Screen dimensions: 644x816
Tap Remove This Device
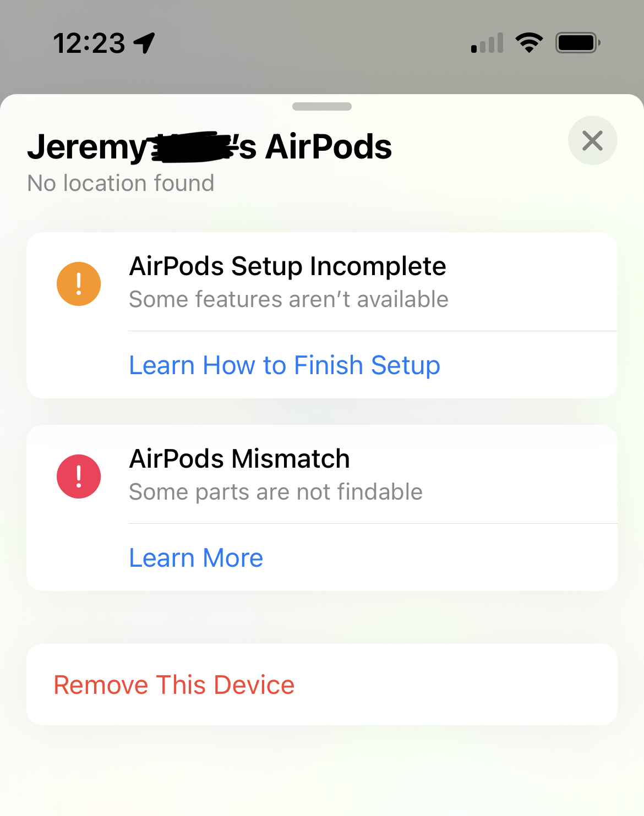click(x=174, y=684)
